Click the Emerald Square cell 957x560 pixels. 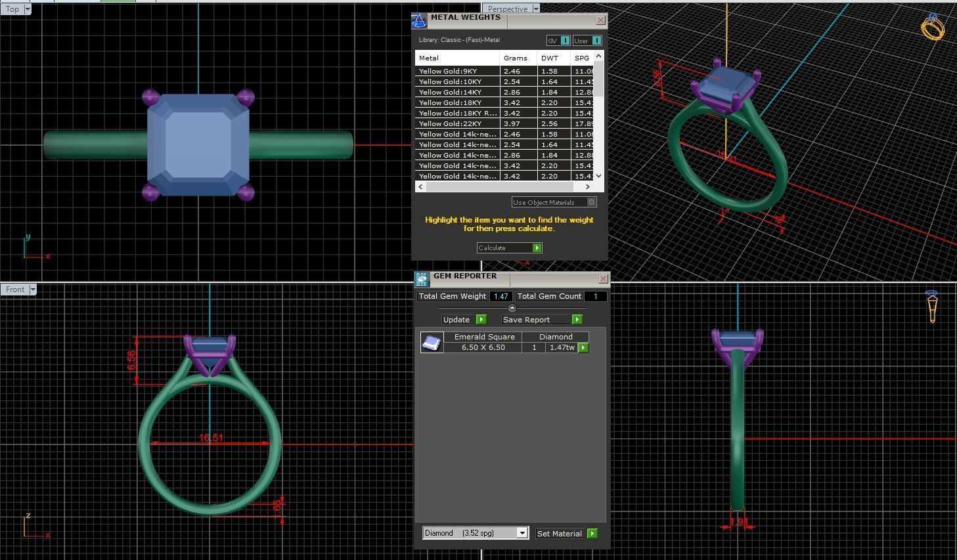[x=484, y=337]
